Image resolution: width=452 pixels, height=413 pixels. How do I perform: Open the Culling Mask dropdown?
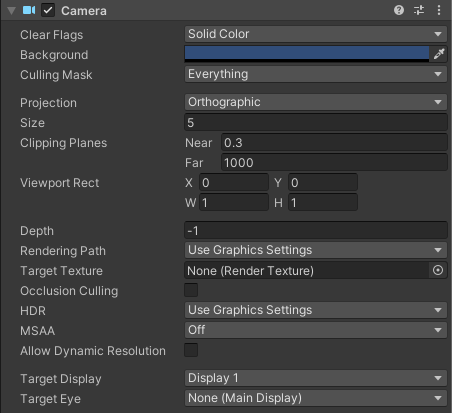[x=316, y=74]
